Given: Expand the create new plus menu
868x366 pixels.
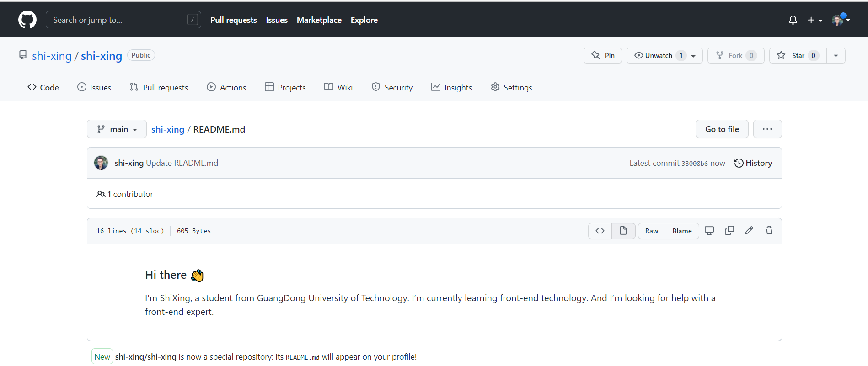Looking at the screenshot, I should click(x=814, y=20).
